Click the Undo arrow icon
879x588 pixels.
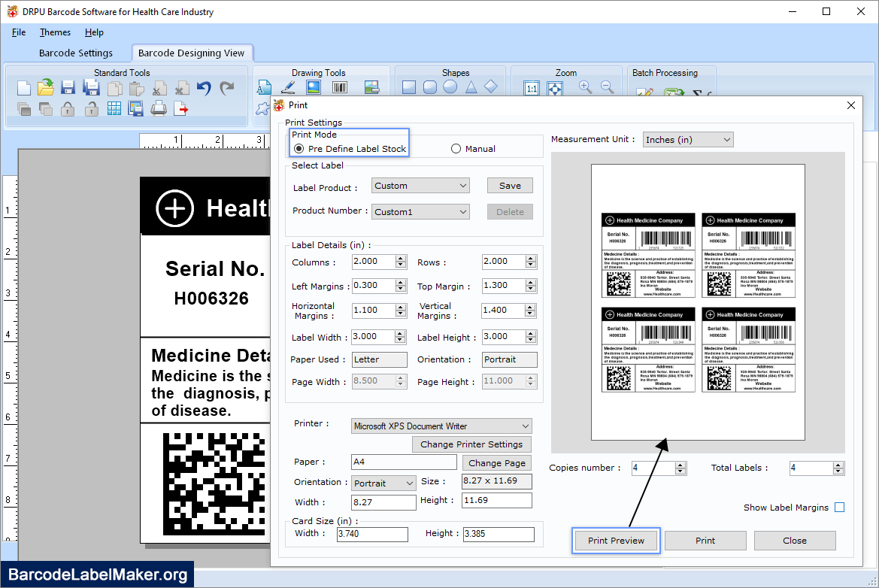(x=202, y=89)
